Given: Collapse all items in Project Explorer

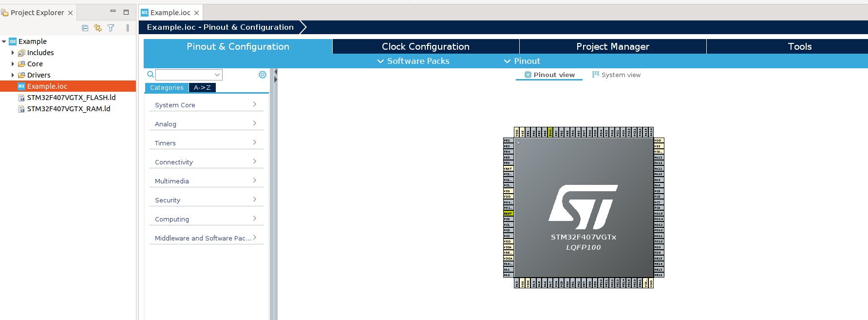Looking at the screenshot, I should pyautogui.click(x=85, y=28).
